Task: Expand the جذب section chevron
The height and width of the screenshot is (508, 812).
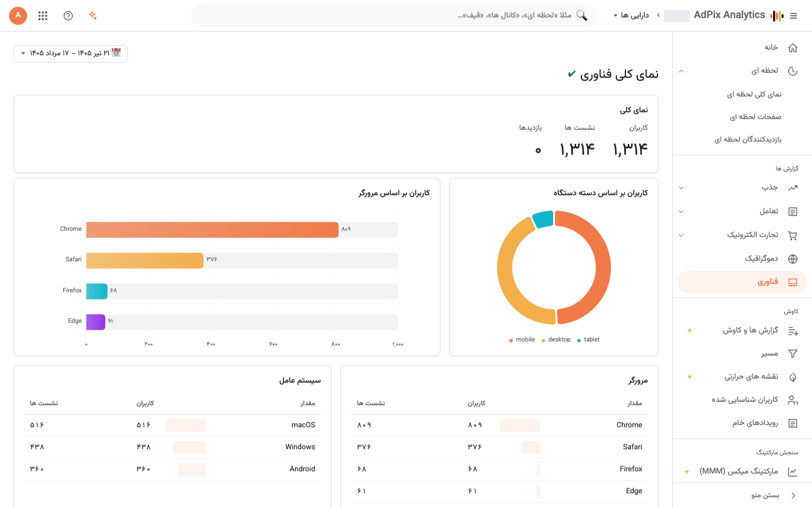Action: coord(681,188)
